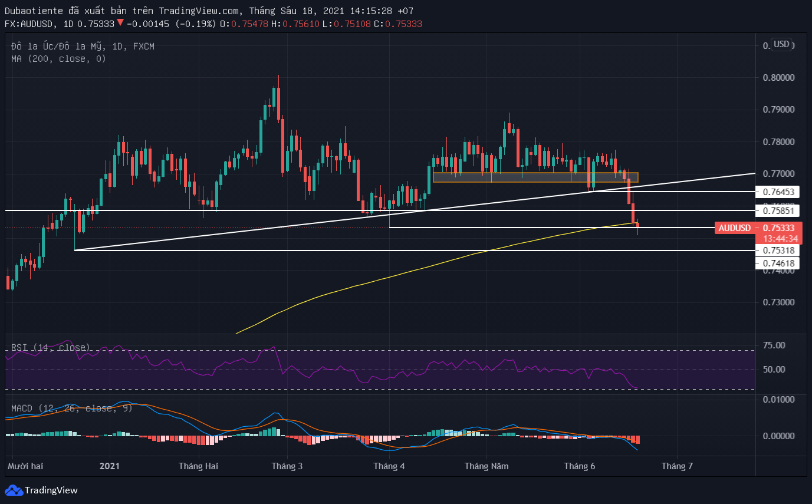
Task: Open the USD currency selector
Action: pos(781,44)
